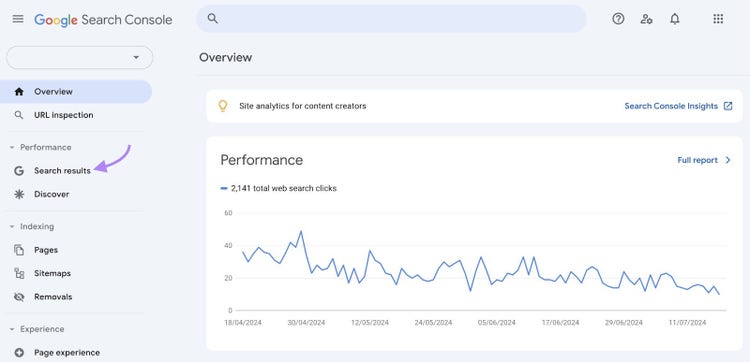Click the external link icon beside Search Console Insights
750x362 pixels.
point(728,106)
